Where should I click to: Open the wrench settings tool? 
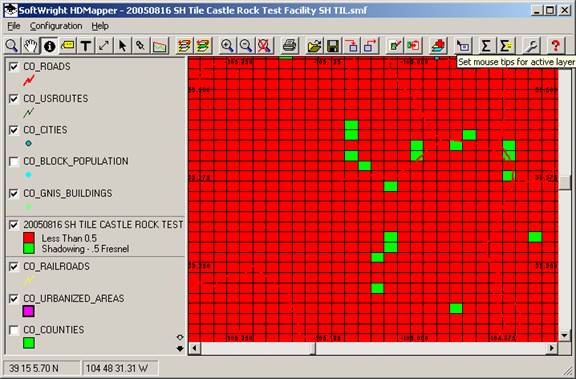point(531,46)
